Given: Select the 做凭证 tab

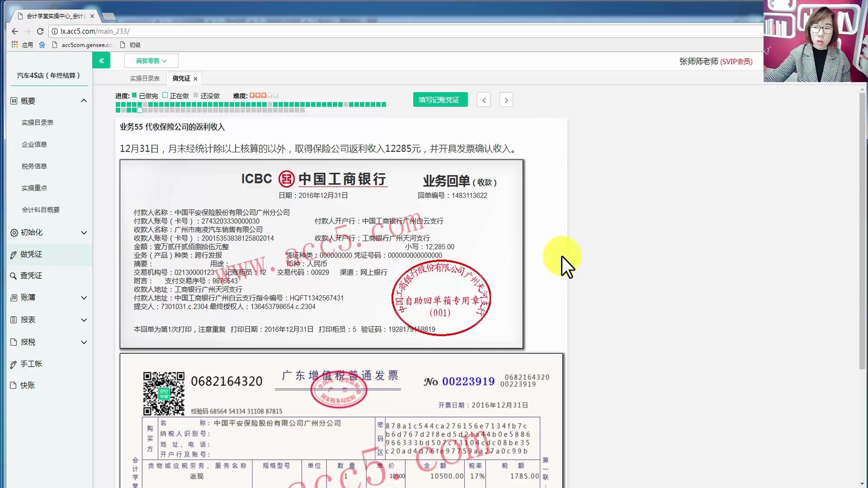Looking at the screenshot, I should pos(180,78).
